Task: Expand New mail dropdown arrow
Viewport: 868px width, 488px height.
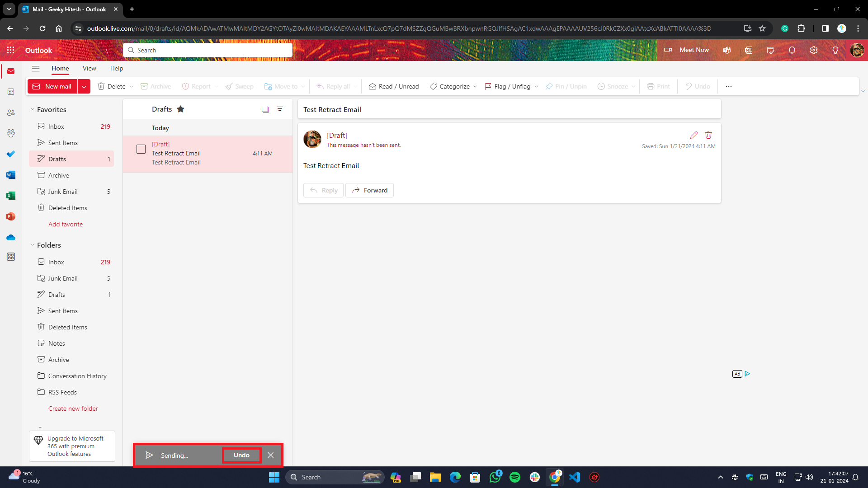Action: point(84,86)
